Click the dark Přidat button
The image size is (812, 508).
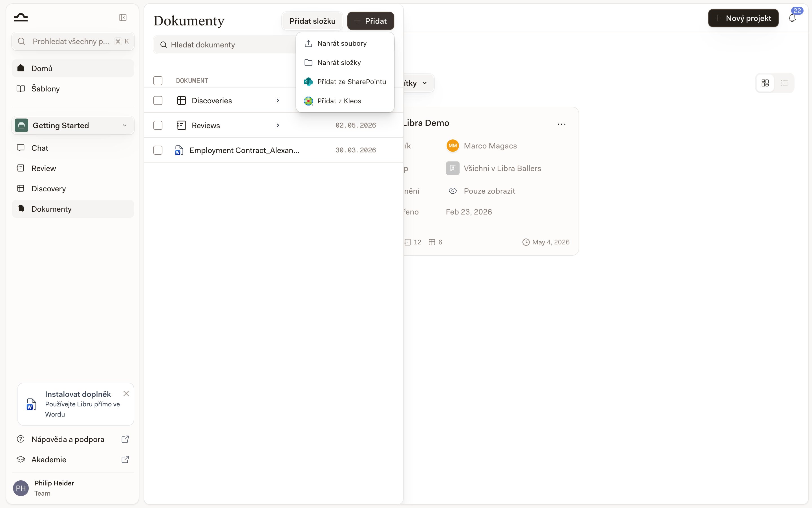pyautogui.click(x=370, y=21)
